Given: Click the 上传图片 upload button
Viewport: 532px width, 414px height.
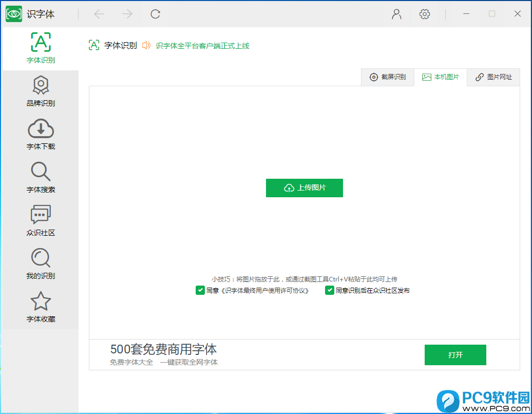Looking at the screenshot, I should pos(305,187).
